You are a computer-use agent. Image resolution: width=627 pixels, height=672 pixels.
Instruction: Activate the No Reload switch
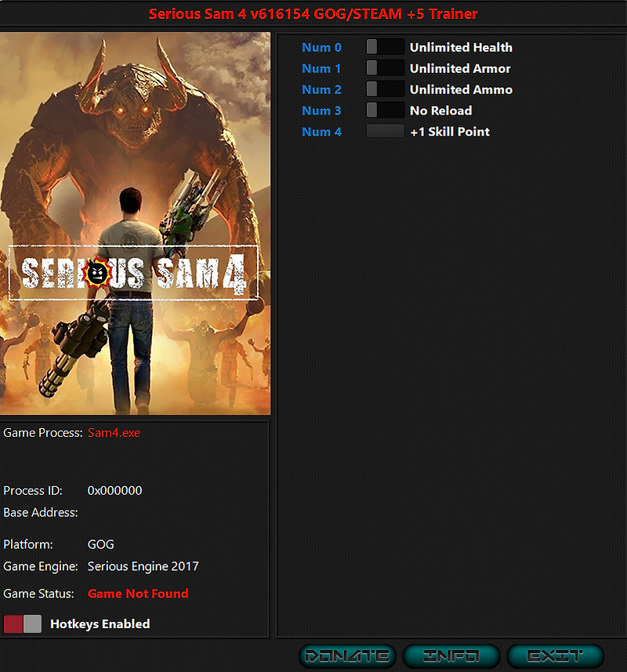(x=385, y=110)
